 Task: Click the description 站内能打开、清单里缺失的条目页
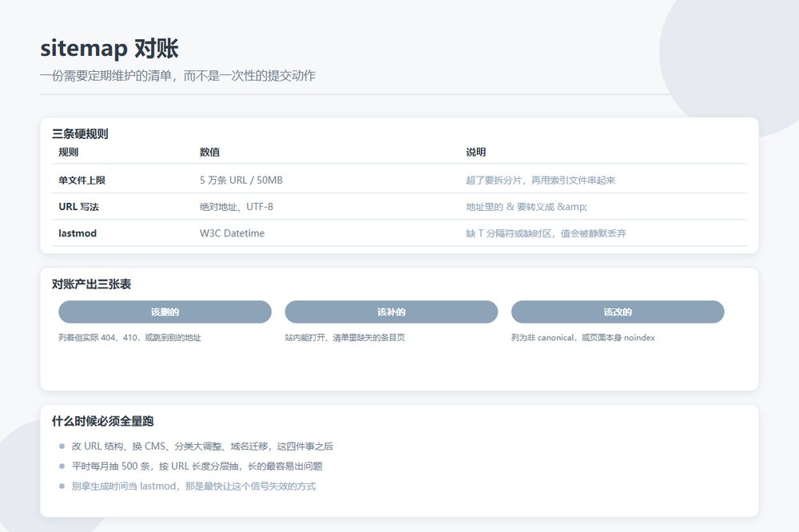pos(345,337)
